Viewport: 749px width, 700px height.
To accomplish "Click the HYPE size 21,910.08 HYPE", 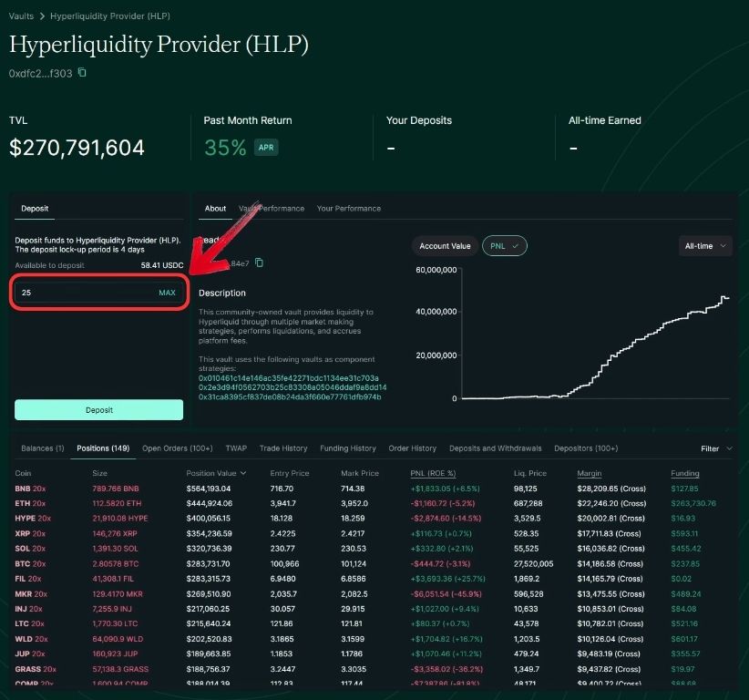I will coord(120,519).
